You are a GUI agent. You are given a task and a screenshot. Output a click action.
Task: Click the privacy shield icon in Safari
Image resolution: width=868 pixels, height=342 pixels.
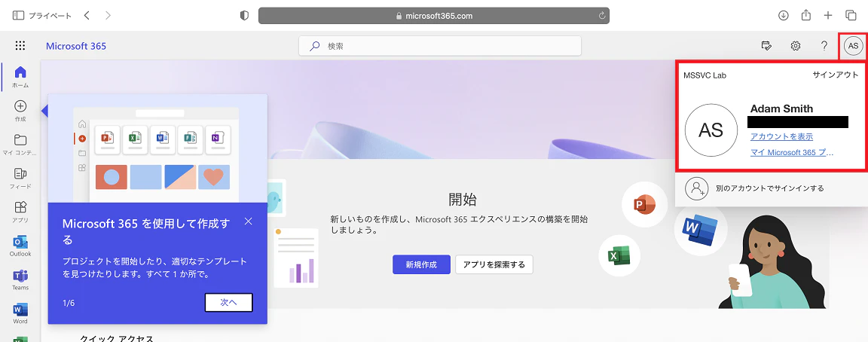click(244, 16)
